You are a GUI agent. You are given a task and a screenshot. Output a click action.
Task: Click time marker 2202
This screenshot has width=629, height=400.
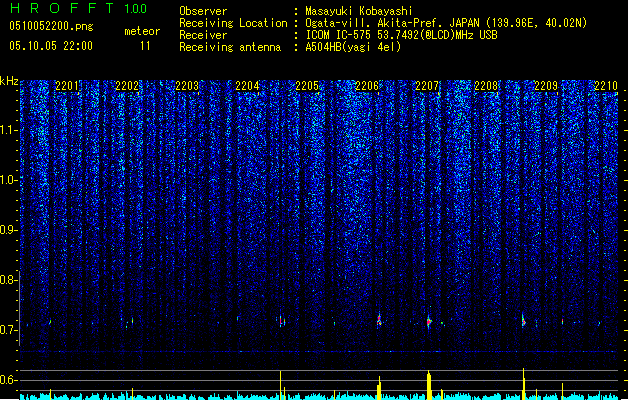(x=127, y=86)
